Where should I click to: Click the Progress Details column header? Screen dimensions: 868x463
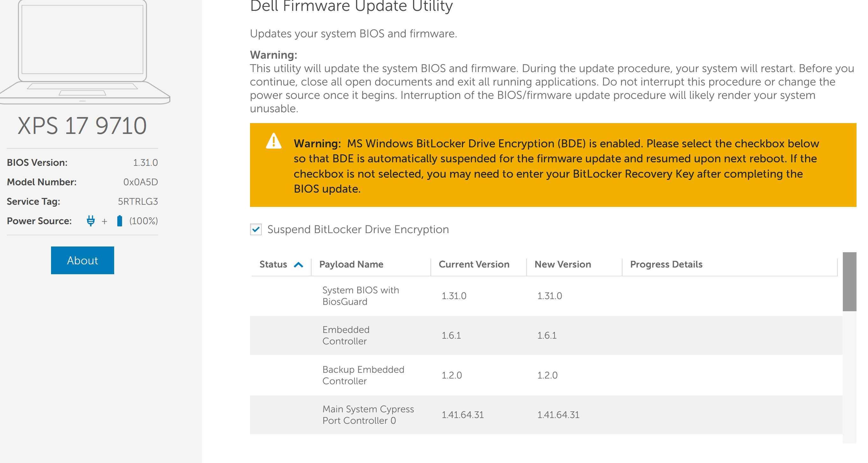tap(666, 264)
